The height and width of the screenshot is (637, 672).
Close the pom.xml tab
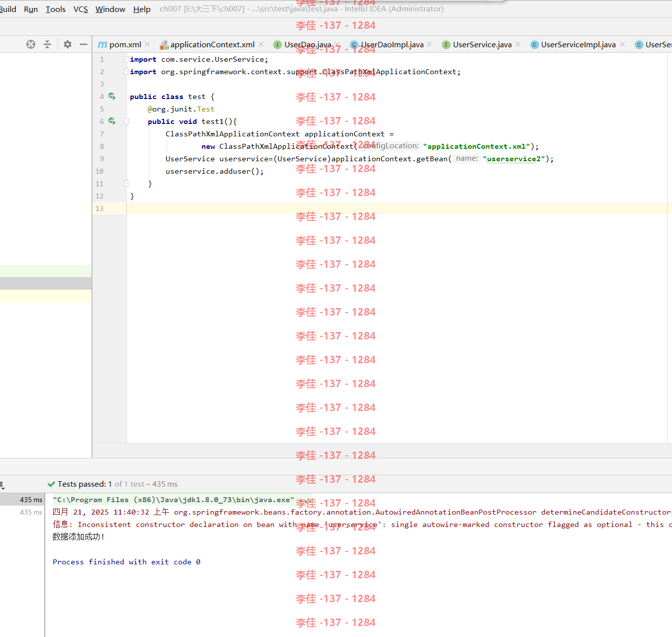pos(147,44)
